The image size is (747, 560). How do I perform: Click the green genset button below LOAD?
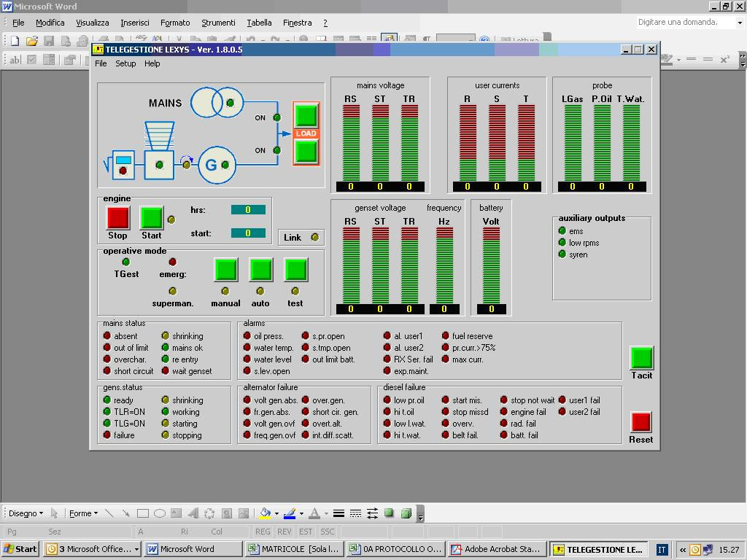click(306, 152)
